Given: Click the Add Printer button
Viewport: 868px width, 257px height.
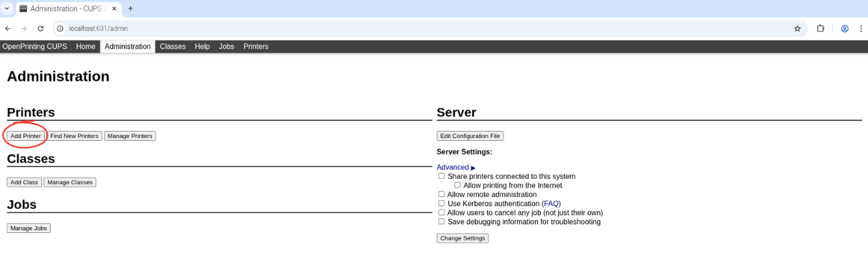Looking at the screenshot, I should point(26,136).
